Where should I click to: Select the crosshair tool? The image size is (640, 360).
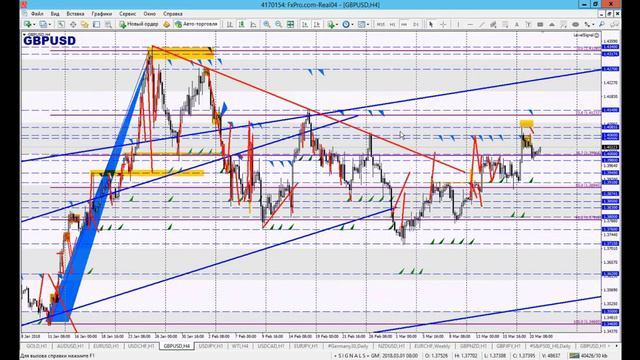coord(443,24)
